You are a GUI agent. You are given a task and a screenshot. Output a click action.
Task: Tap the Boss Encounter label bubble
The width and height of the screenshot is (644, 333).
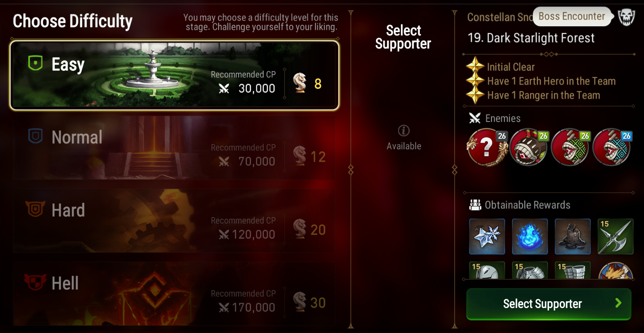click(x=572, y=16)
